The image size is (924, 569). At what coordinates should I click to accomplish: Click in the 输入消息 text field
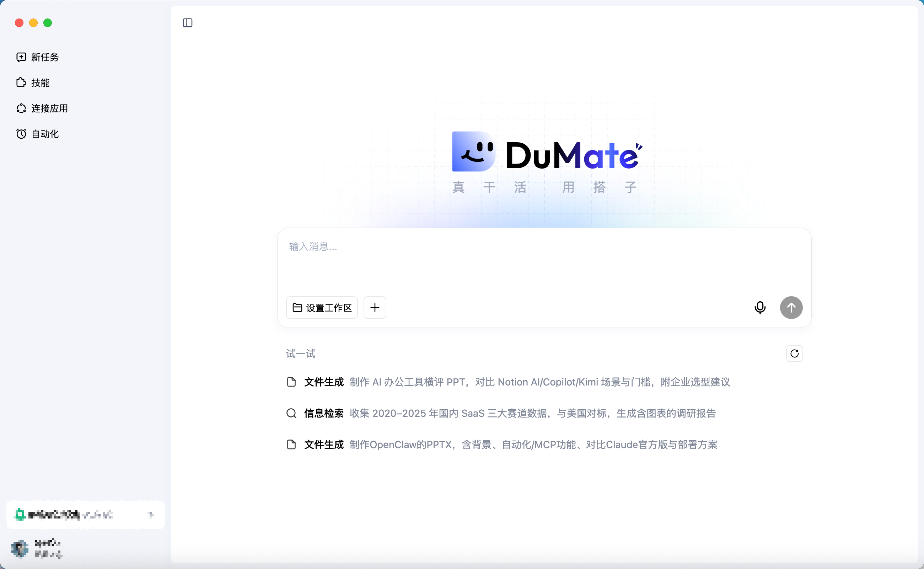(x=544, y=260)
